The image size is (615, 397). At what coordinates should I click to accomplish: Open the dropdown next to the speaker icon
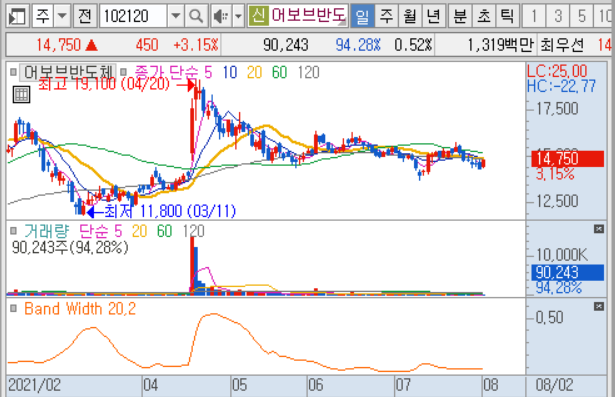click(x=238, y=16)
